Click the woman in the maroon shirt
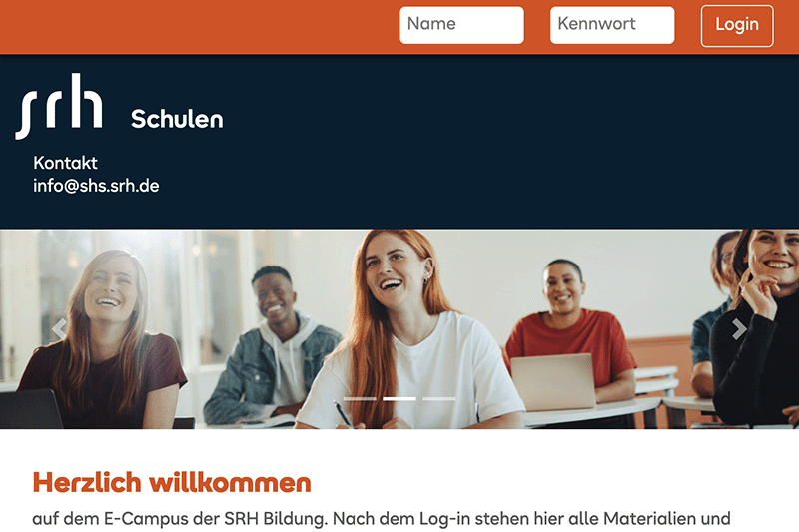Viewport: 799px width, 532px height. coord(102,341)
